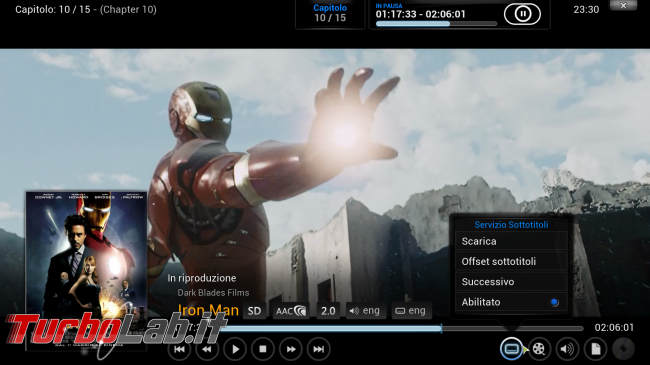Click total duration 02:06:01 at bottom
This screenshot has height=365, width=650.
(614, 328)
